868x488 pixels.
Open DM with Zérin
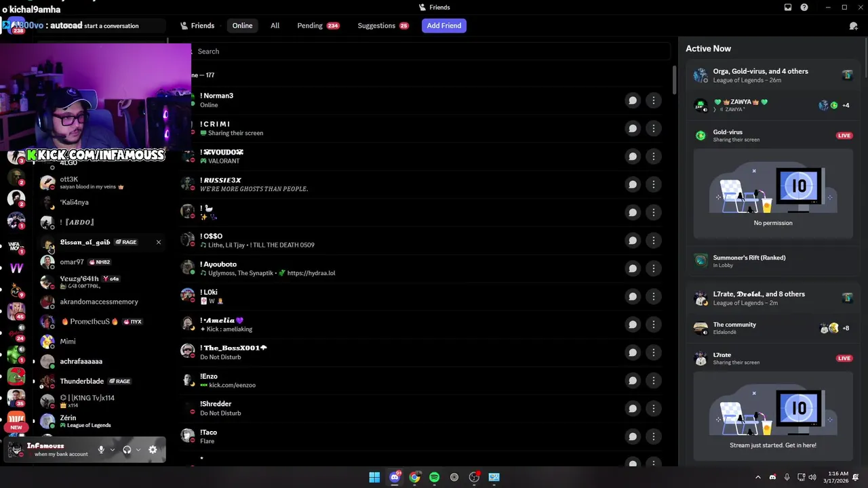(x=100, y=421)
